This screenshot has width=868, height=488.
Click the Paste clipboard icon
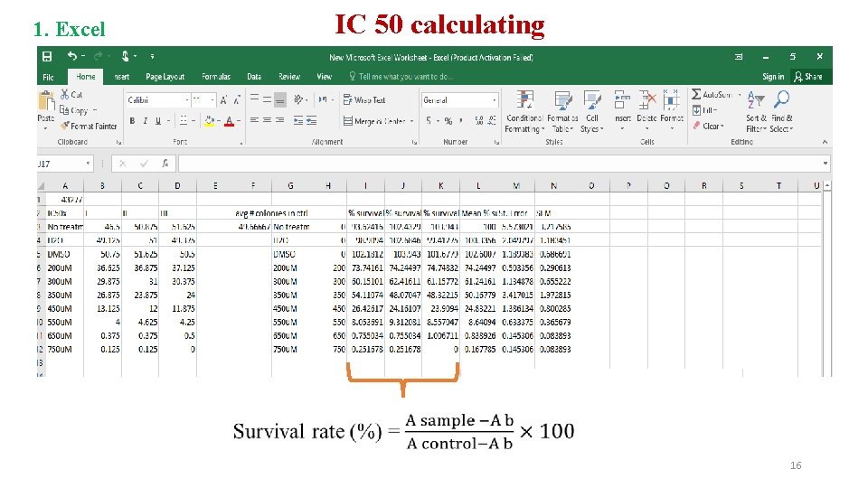pos(46,102)
